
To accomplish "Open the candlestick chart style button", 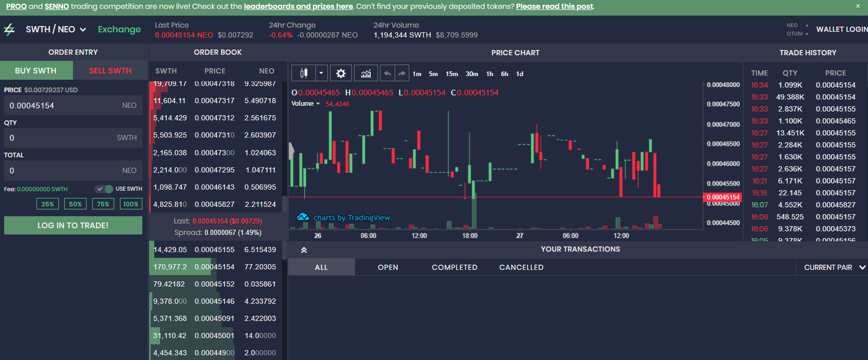I will coord(303,73).
